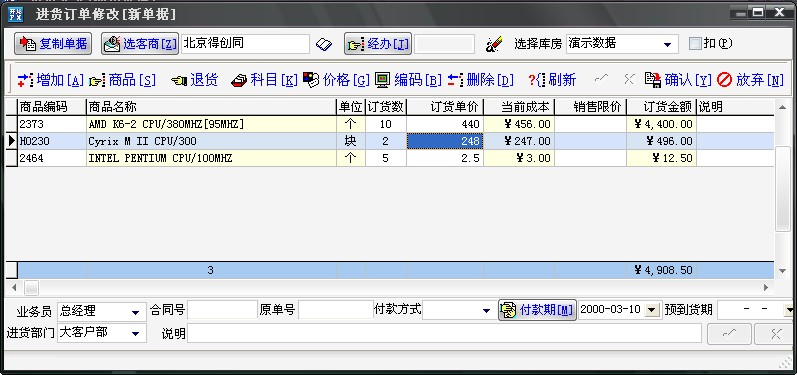Click the cost cell ¥247.00
This screenshot has width=797, height=375.
coord(518,141)
